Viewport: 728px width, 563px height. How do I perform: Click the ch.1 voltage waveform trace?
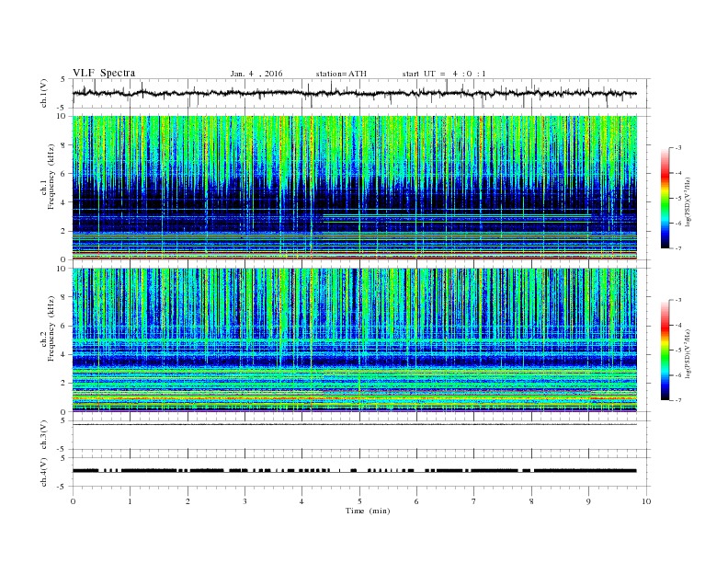[354, 93]
